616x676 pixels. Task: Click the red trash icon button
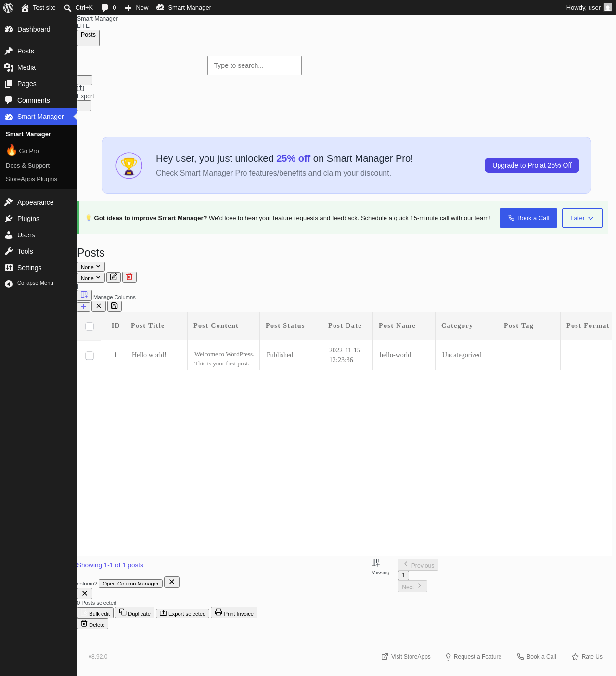(129, 277)
